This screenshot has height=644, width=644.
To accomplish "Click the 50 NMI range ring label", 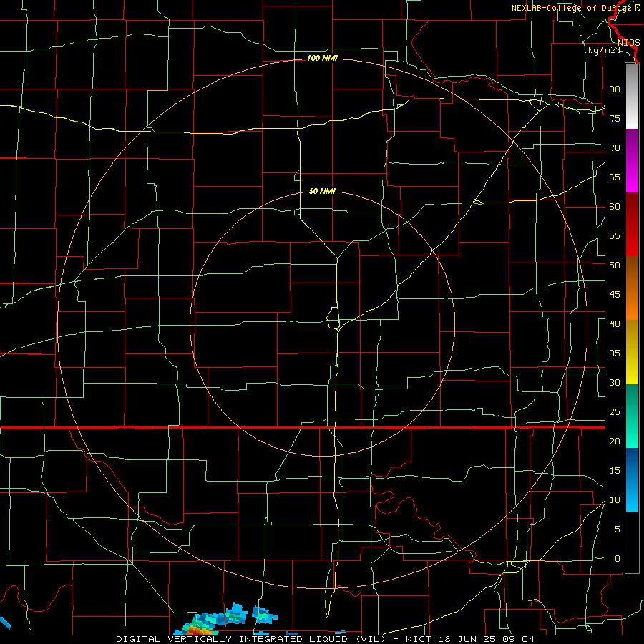I will point(322,191).
